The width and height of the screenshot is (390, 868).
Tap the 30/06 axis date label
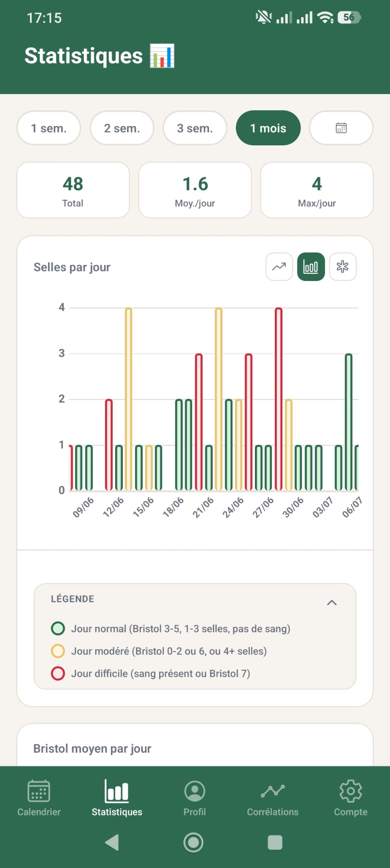click(293, 507)
